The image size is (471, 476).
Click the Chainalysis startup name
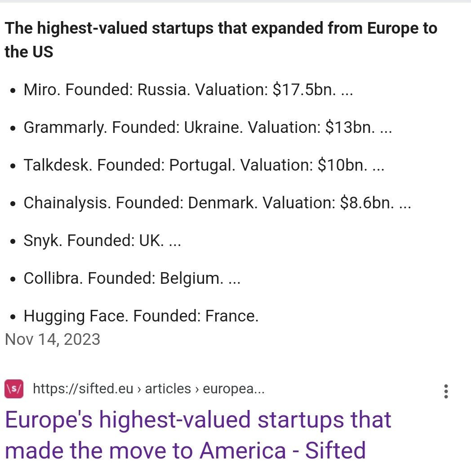click(67, 203)
